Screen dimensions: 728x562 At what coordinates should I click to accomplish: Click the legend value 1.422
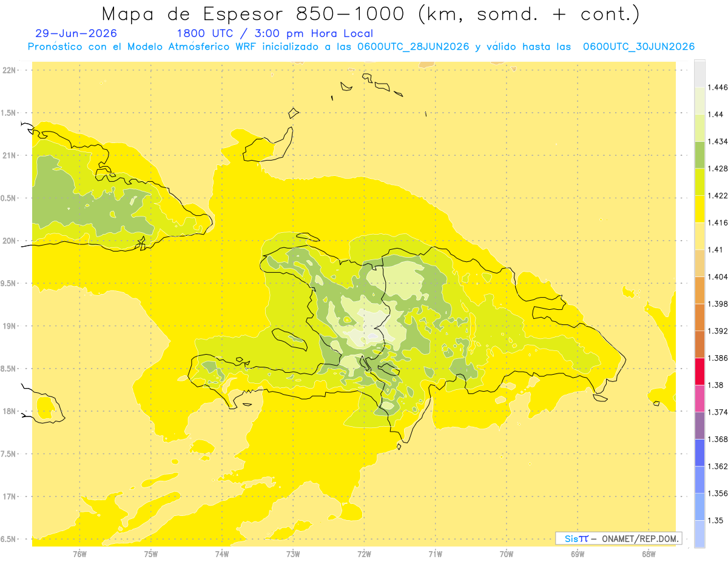tap(718, 196)
